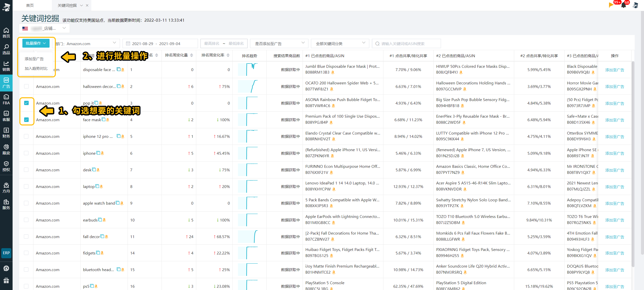Check the 'halloween decor' row checkbox

click(x=26, y=86)
